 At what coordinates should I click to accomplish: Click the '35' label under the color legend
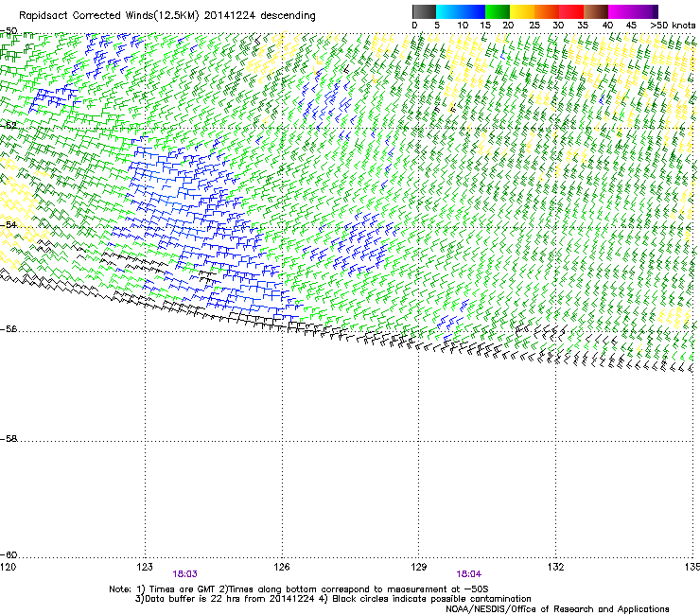coord(583,26)
